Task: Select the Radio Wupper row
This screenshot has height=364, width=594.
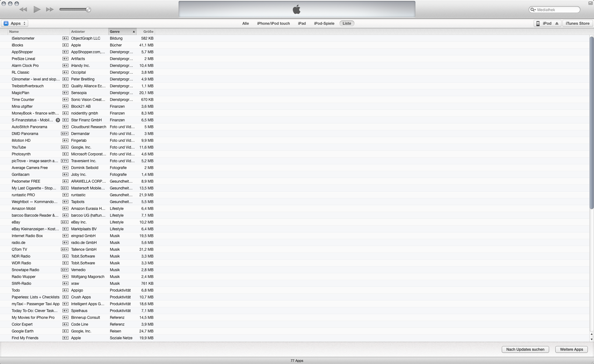Action: pos(294,277)
